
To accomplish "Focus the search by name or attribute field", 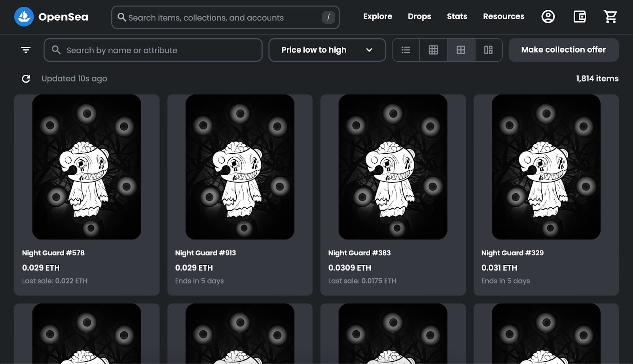I will (x=153, y=50).
